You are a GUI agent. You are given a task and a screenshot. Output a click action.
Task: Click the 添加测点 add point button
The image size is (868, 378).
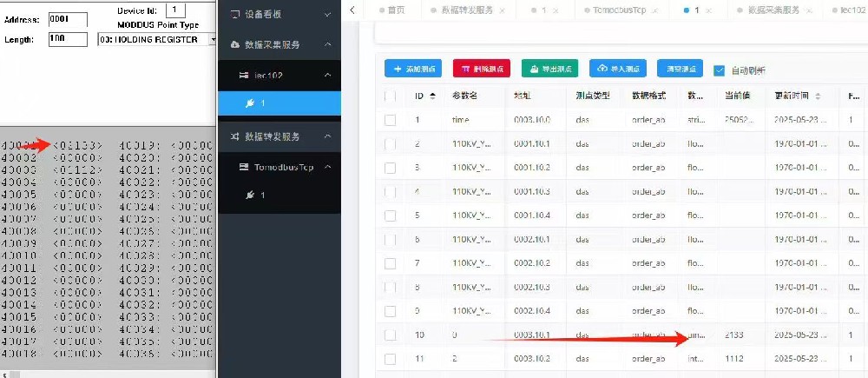tap(413, 69)
